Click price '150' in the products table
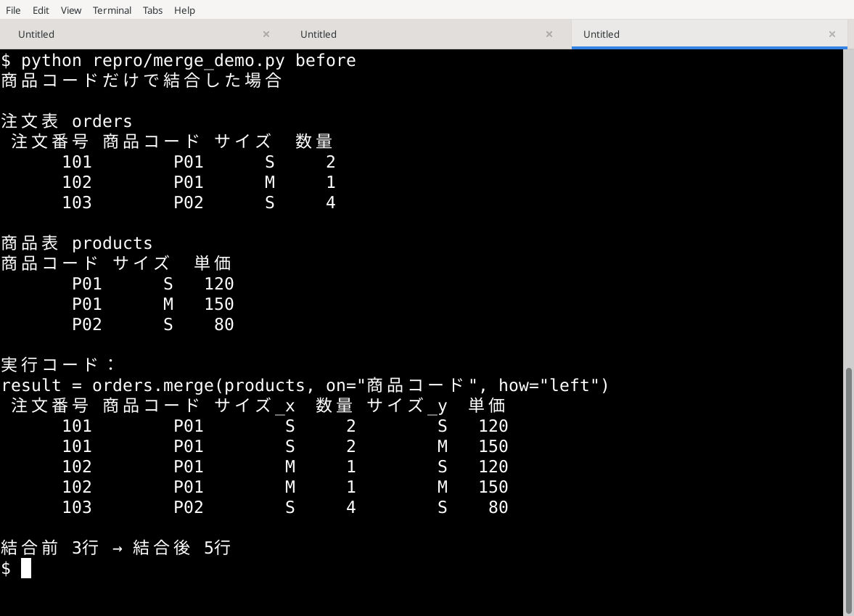The image size is (854, 616). (x=219, y=304)
